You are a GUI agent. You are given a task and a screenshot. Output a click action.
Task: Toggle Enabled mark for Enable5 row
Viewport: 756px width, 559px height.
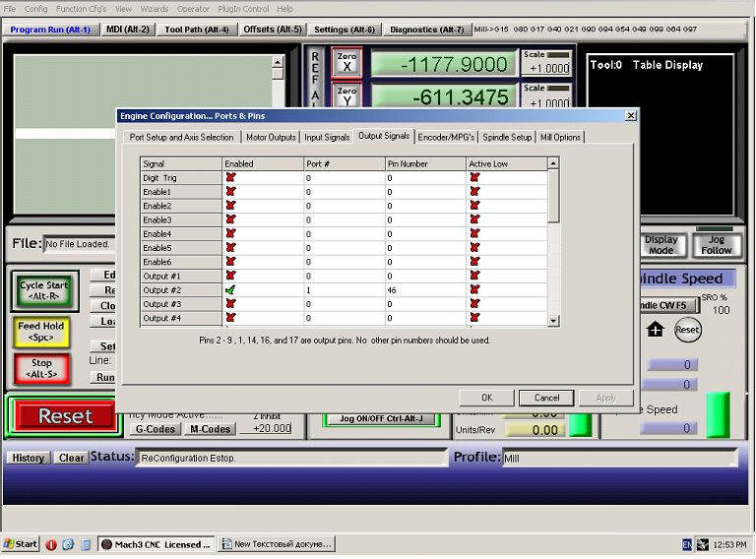[x=230, y=247]
